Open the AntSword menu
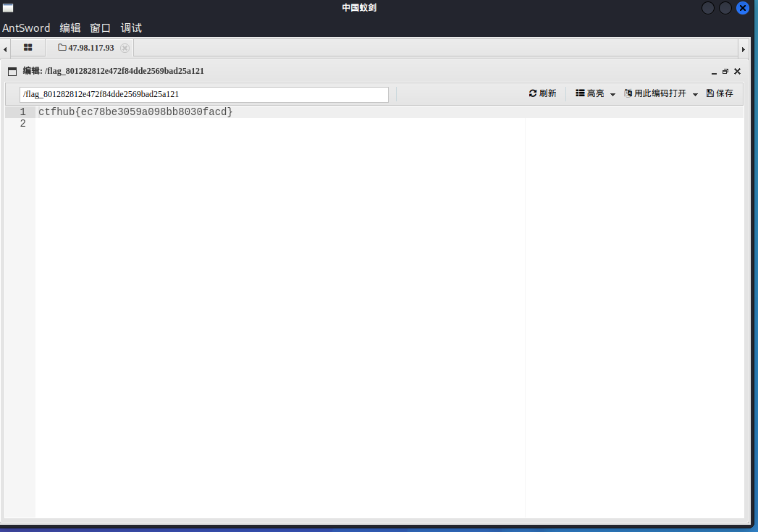 click(x=26, y=28)
